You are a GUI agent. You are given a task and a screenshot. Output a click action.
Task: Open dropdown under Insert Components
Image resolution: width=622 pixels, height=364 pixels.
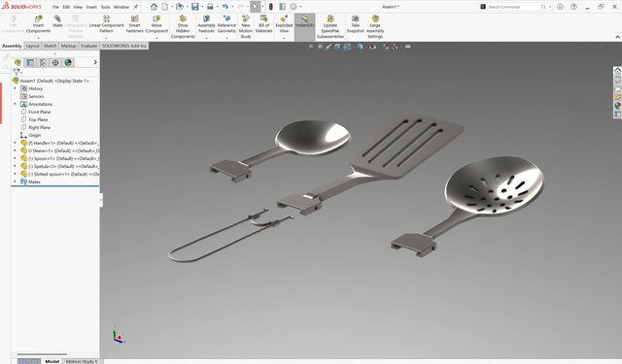[38, 38]
